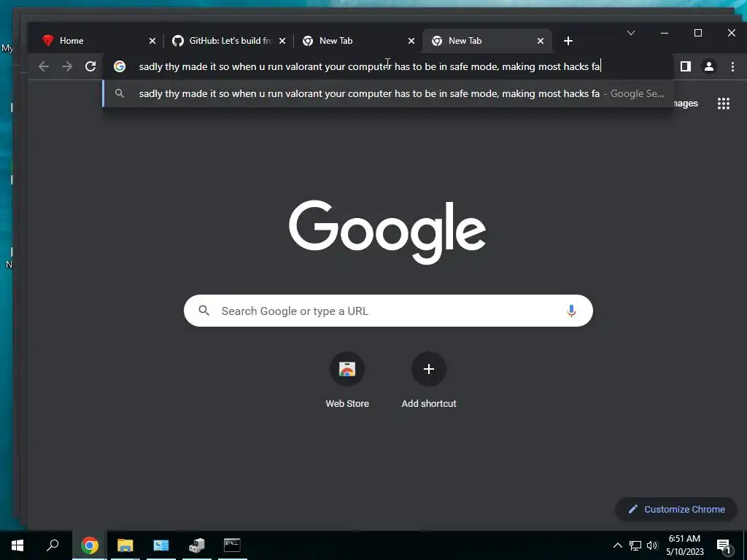747x560 pixels.
Task: Click the Add shortcut plus button
Action: click(429, 369)
